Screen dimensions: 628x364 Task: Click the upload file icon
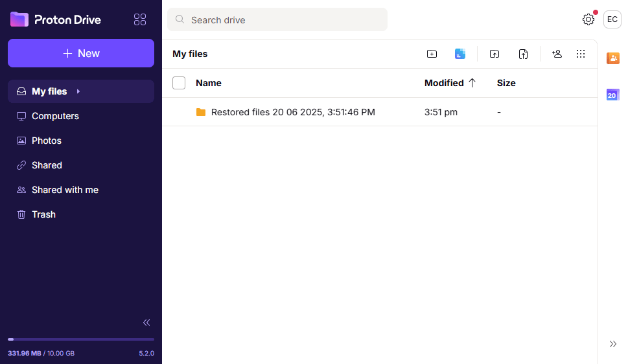tap(523, 54)
